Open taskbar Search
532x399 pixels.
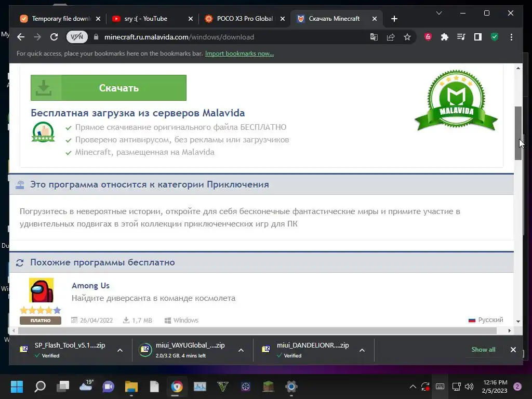pyautogui.click(x=40, y=387)
